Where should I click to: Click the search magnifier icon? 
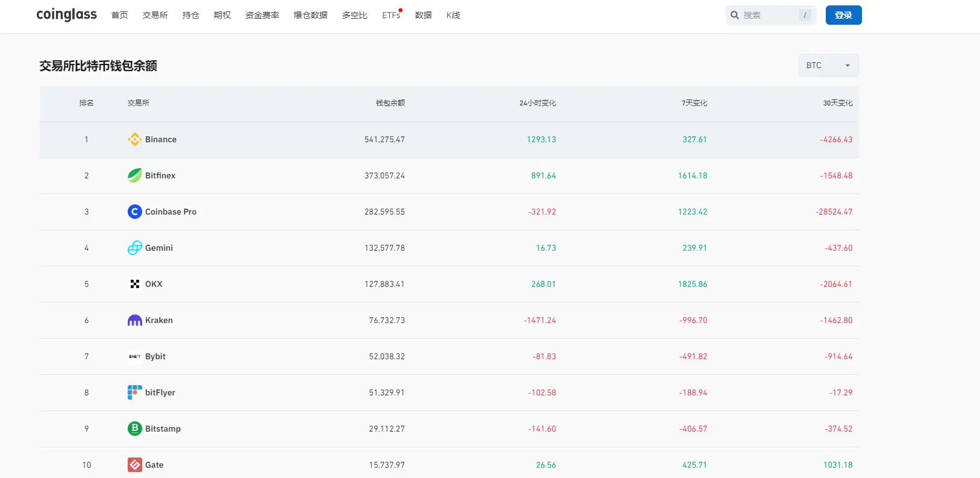735,15
